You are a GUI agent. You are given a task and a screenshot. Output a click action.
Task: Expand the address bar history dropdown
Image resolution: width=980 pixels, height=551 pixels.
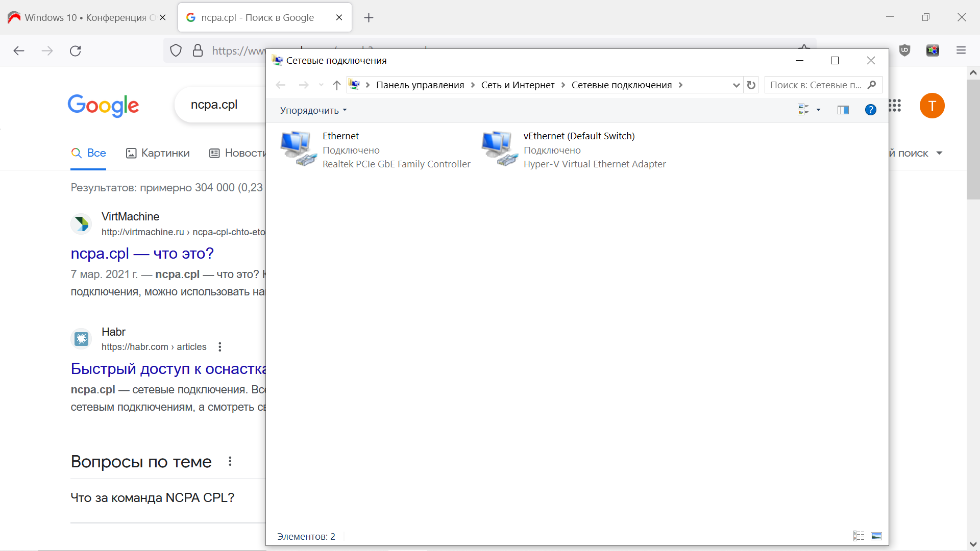[x=736, y=85]
